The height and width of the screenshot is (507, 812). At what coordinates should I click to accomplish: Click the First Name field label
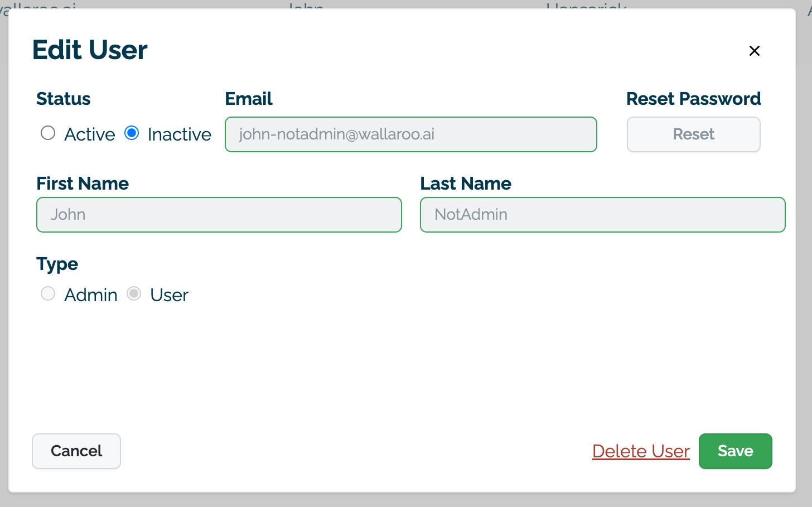(x=83, y=184)
